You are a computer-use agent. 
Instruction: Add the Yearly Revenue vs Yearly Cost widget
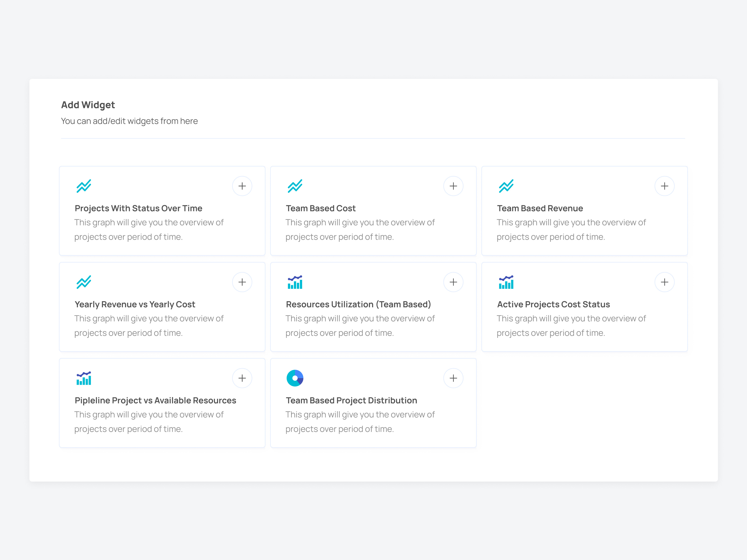242,282
